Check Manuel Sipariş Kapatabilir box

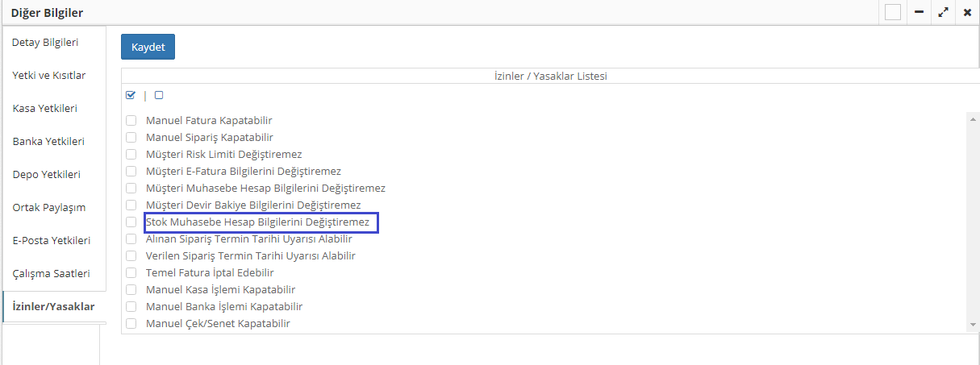131,138
